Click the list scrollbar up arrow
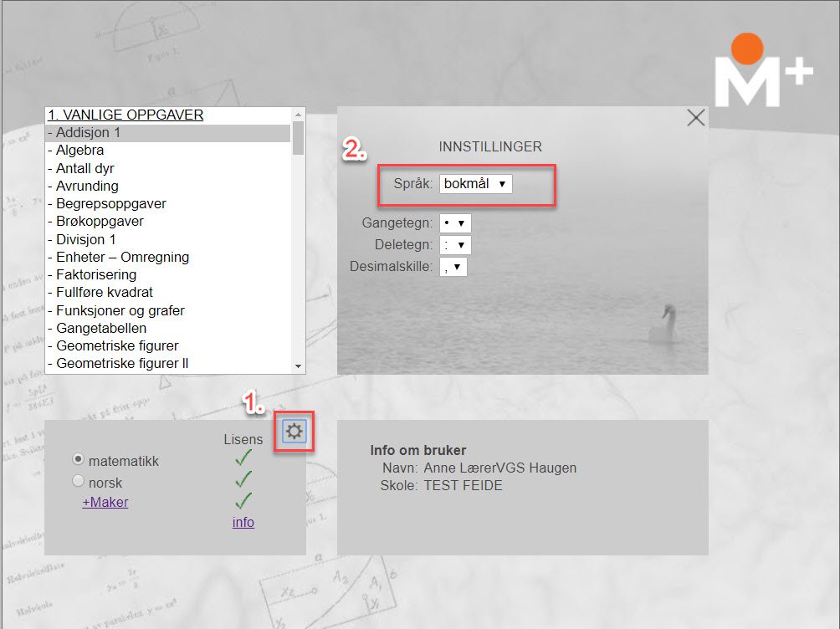840x629 pixels. (298, 115)
